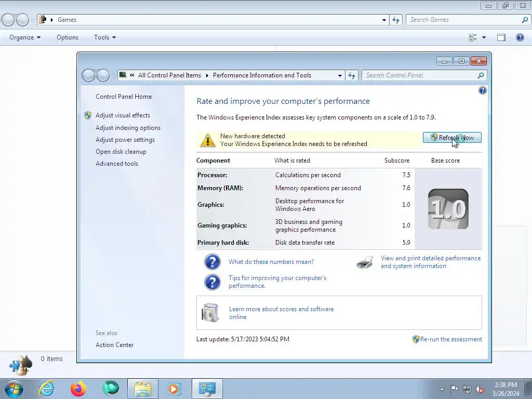Click question mark icon beside performance tips link

212,282
